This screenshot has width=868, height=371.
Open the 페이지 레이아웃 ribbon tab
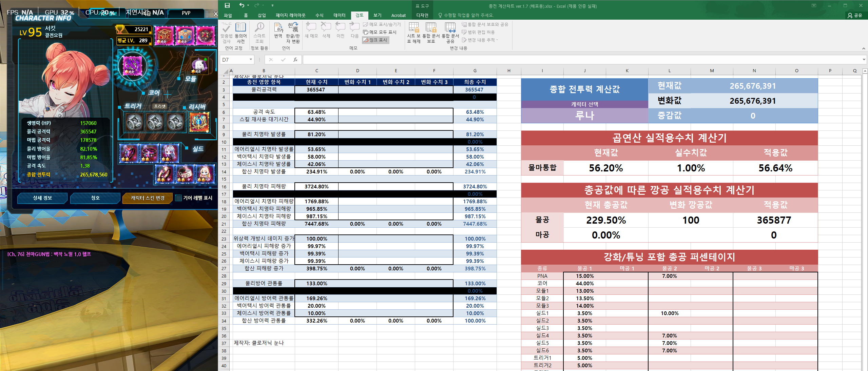[x=290, y=15]
